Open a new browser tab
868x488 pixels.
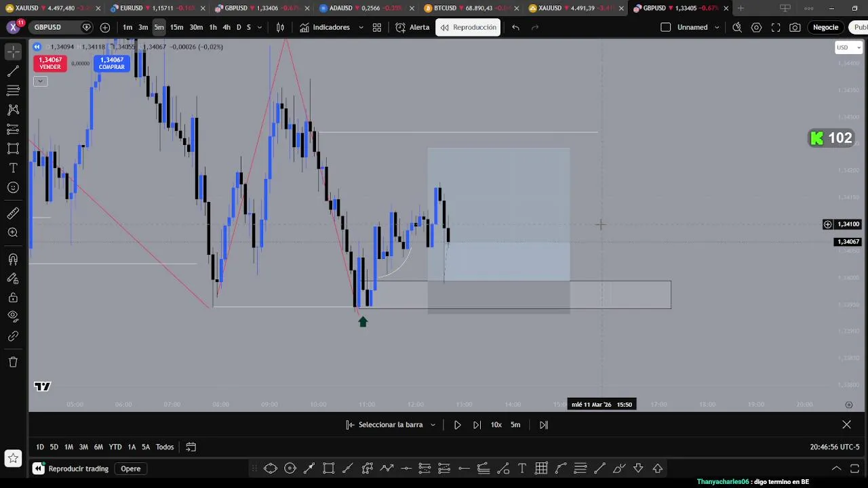coord(741,8)
